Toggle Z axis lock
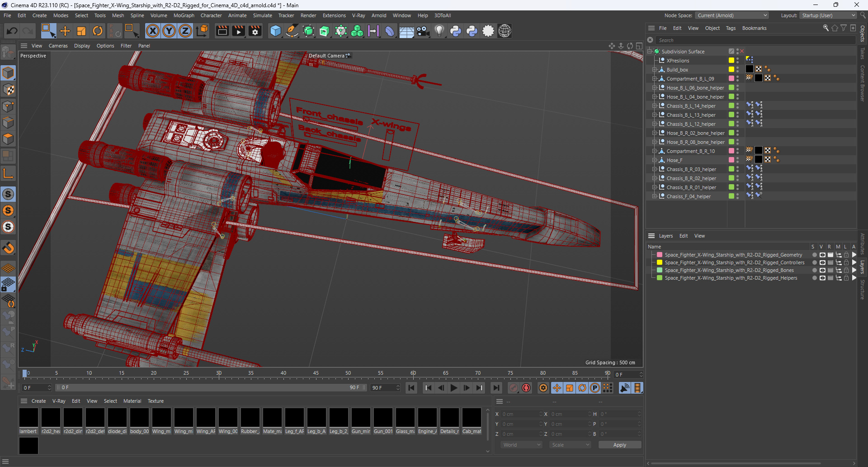The height and width of the screenshot is (467, 868). tap(185, 31)
